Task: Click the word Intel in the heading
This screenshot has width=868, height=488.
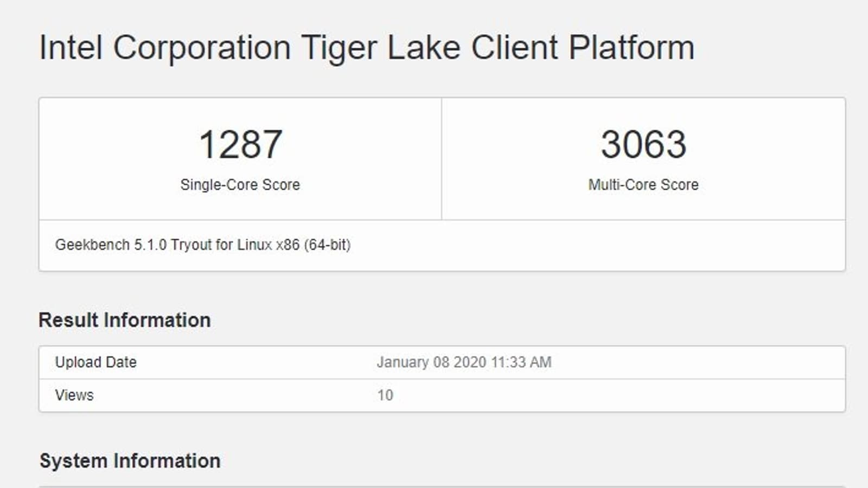Action: pyautogui.click(x=71, y=48)
